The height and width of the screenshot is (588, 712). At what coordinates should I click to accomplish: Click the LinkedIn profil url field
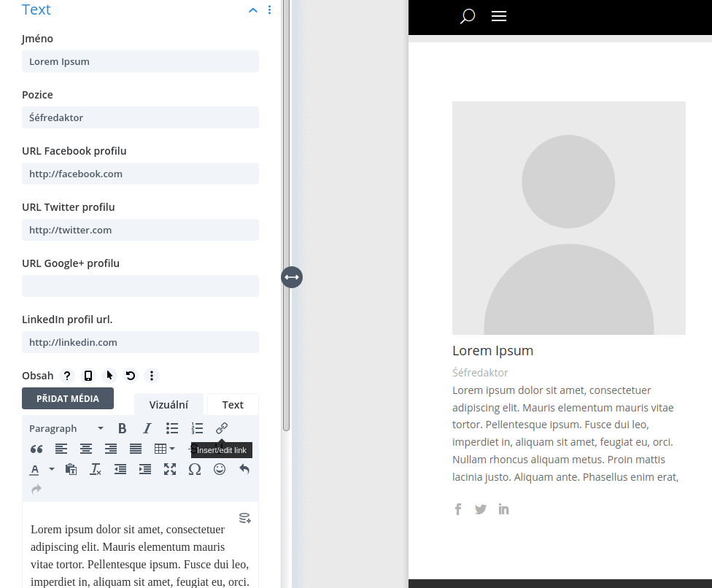pyautogui.click(x=140, y=342)
